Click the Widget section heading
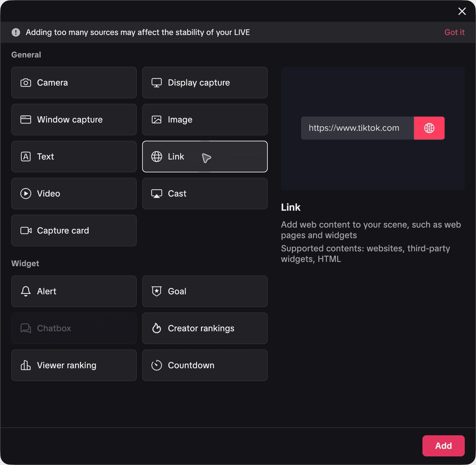This screenshot has height=465, width=476. (x=25, y=264)
